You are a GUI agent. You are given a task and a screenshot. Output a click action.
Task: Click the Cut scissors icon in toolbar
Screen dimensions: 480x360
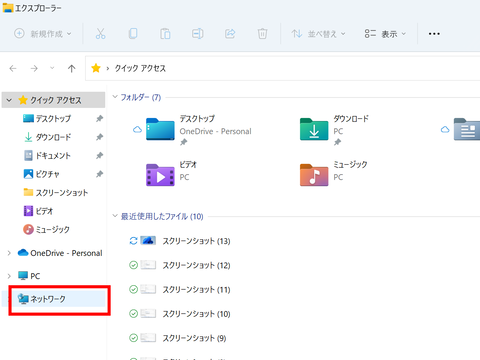coord(100,34)
